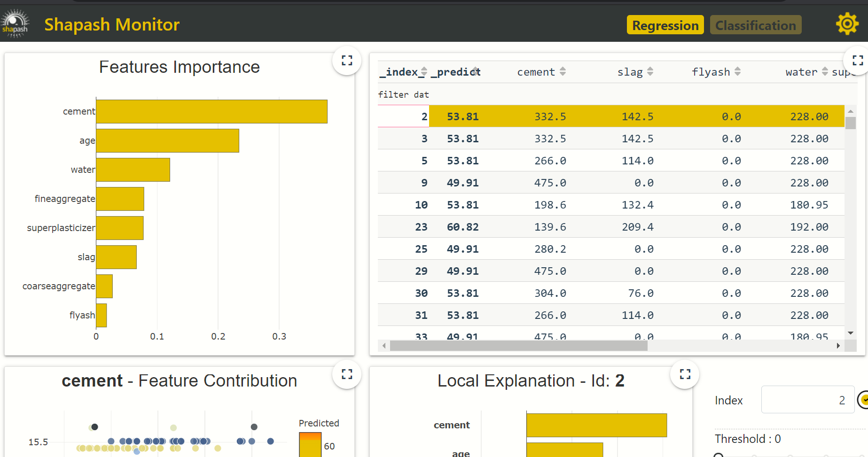Confirm the index with the check button

click(863, 400)
